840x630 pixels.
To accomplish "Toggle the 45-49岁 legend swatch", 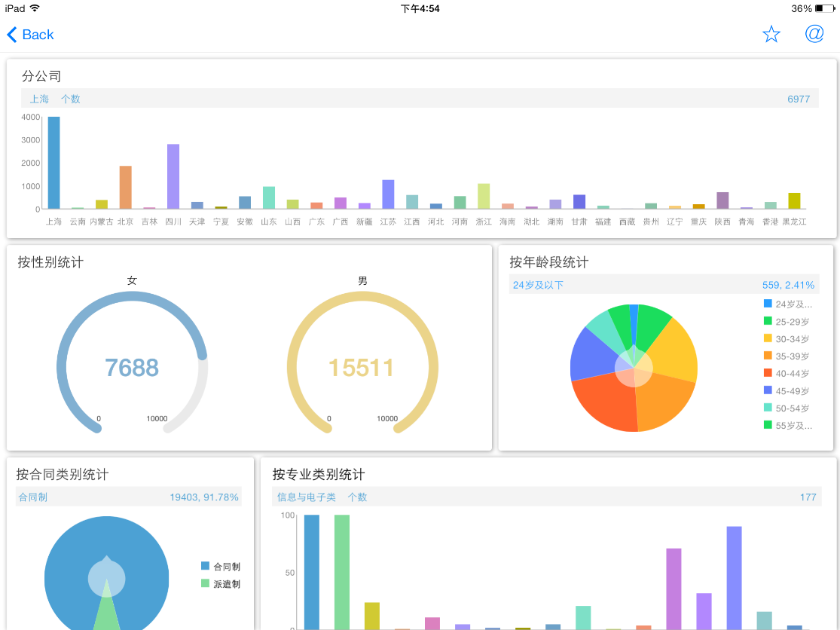I will click(768, 390).
